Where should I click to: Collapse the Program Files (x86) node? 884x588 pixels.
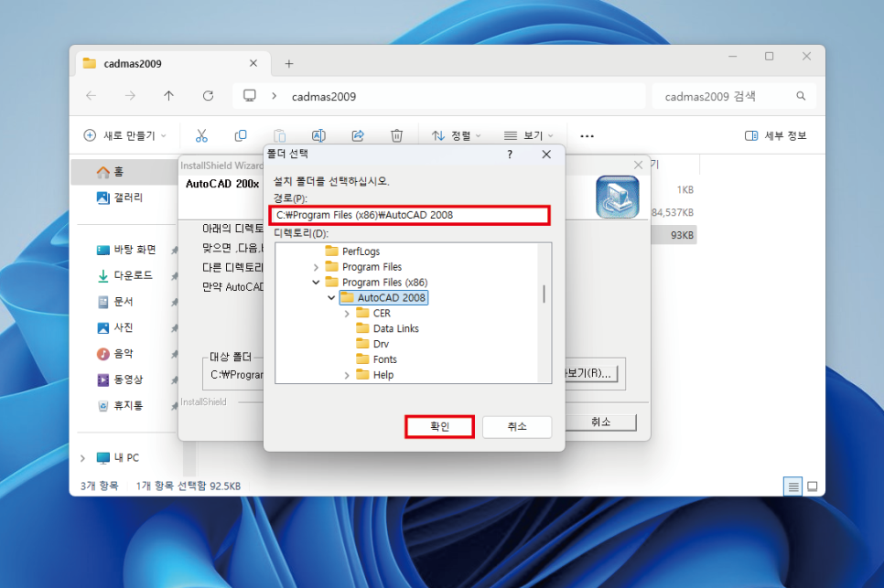pyautogui.click(x=316, y=283)
